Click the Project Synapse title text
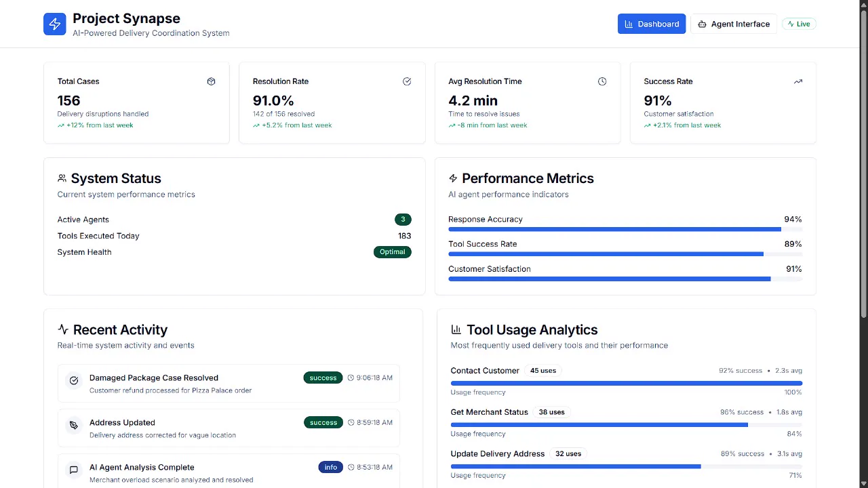868x488 pixels. coord(126,18)
